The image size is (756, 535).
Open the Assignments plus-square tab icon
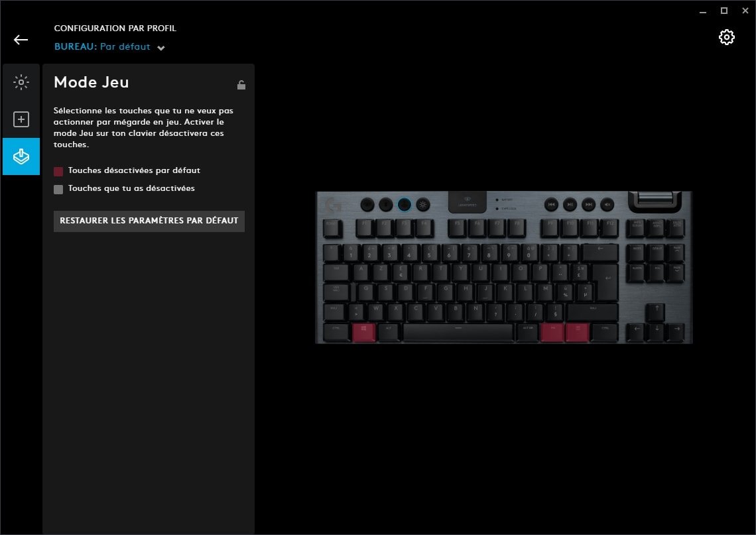[21, 119]
